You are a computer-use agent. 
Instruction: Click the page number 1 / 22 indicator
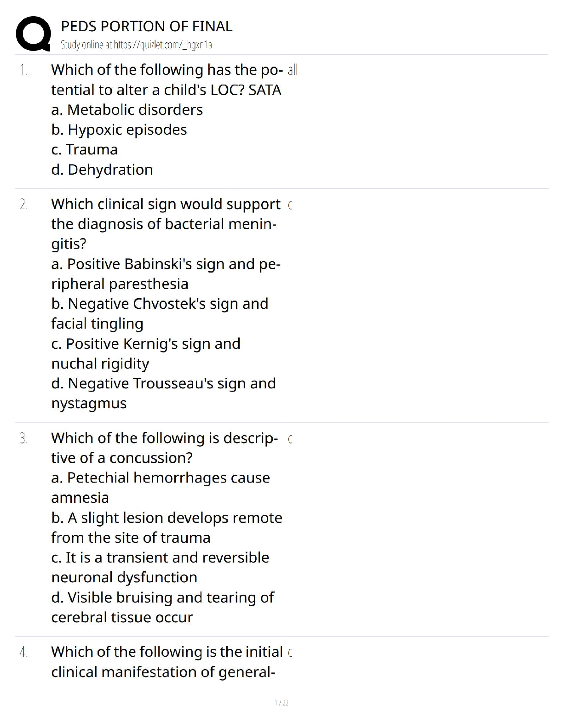click(x=281, y=703)
